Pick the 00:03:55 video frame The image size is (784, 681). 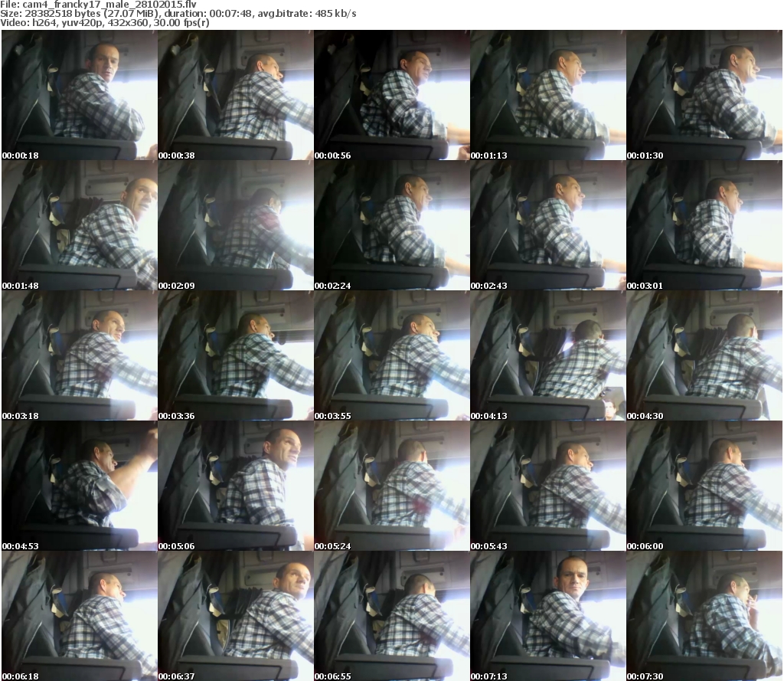tap(392, 355)
